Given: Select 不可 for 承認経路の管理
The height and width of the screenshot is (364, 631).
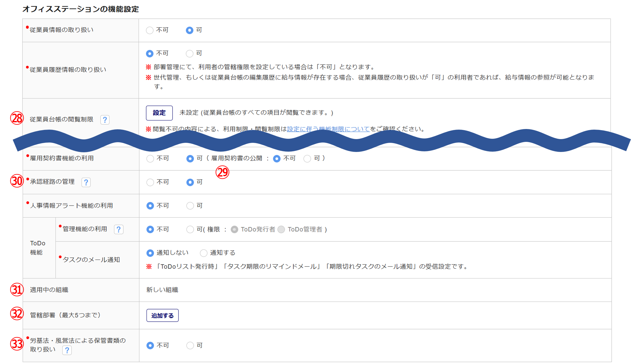Looking at the screenshot, I should pyautogui.click(x=150, y=183).
